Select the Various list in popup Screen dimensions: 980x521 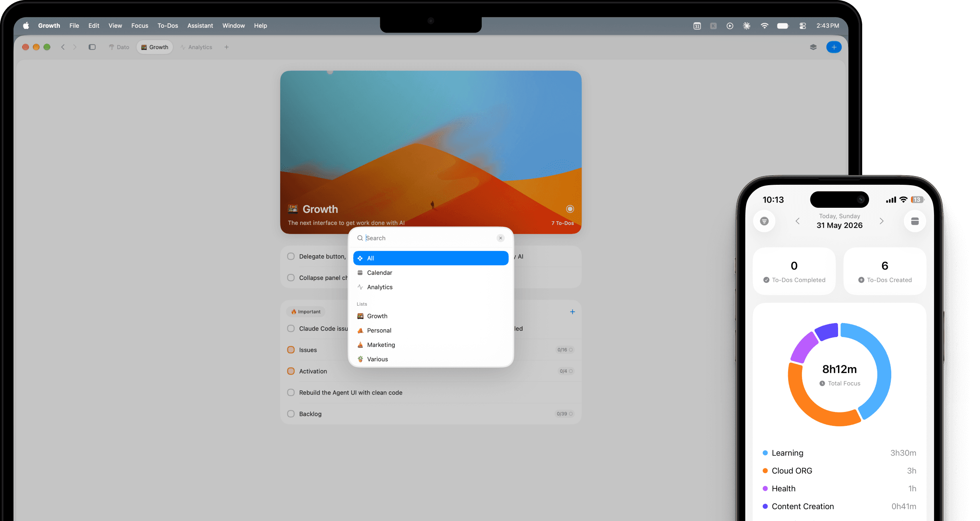tap(431, 359)
